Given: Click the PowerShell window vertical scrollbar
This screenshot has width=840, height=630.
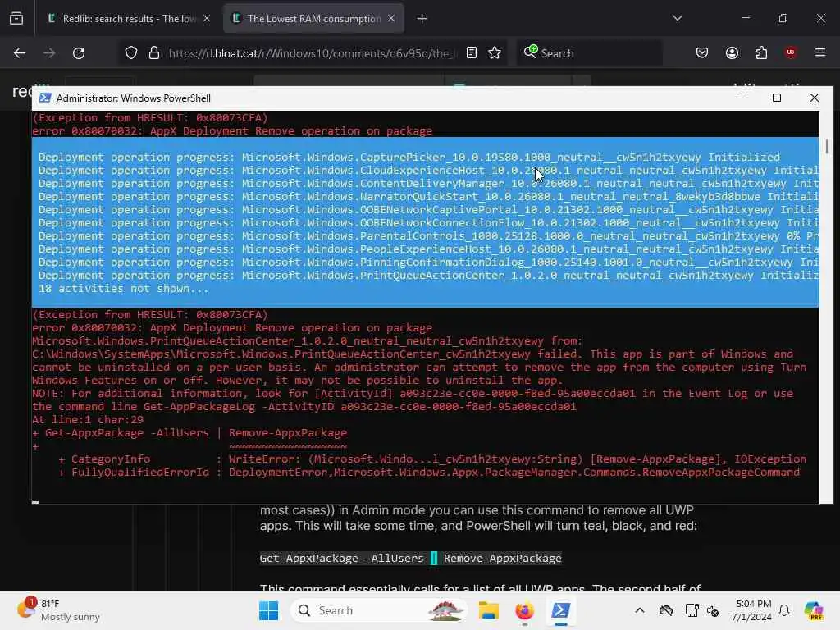Looking at the screenshot, I should pyautogui.click(x=827, y=307).
